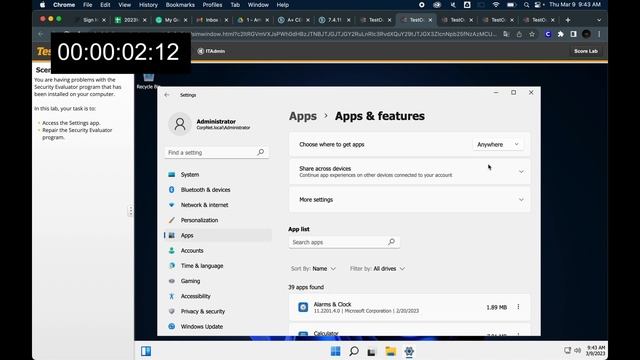Open the Chrome File menu

[87, 5]
